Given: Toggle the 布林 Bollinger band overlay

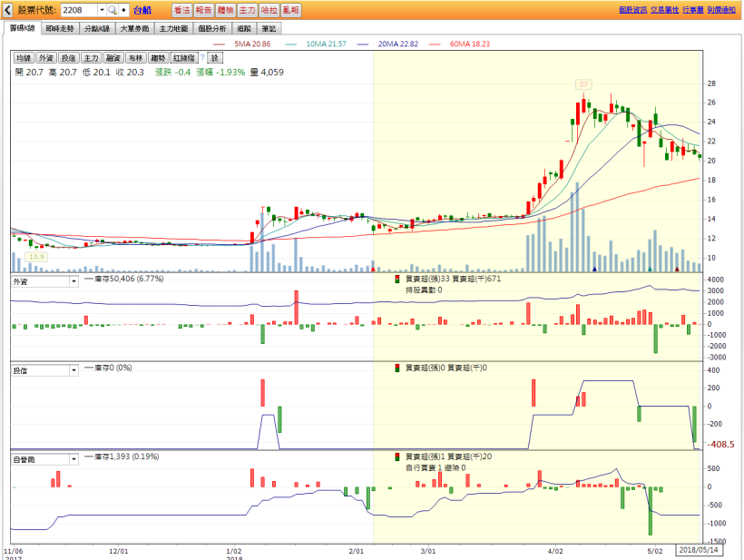Looking at the screenshot, I should click(x=136, y=57).
